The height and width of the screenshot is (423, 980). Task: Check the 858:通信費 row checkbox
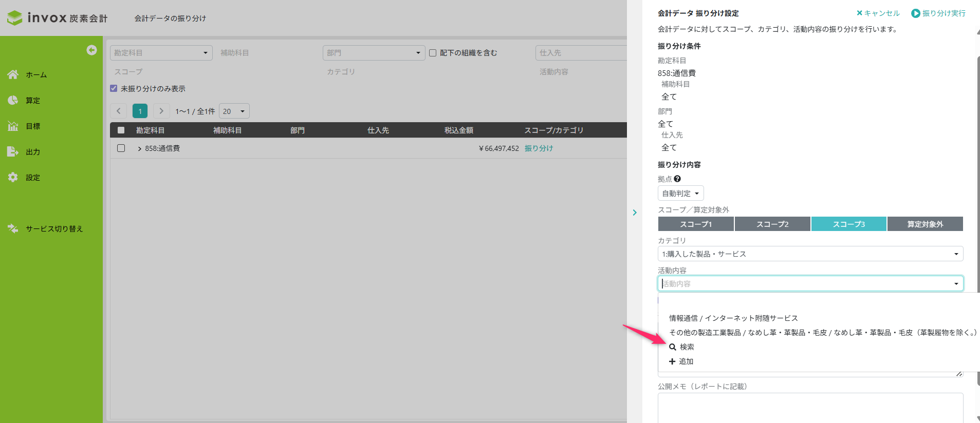pos(121,148)
